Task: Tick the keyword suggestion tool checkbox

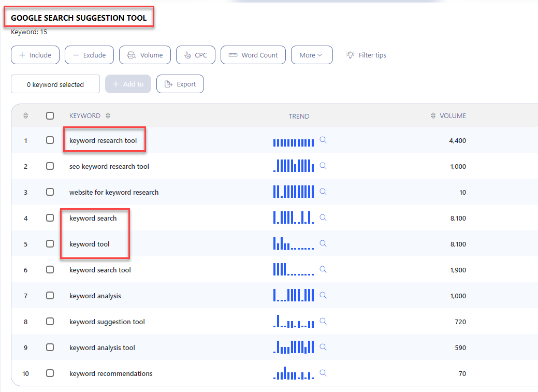Action: point(50,321)
